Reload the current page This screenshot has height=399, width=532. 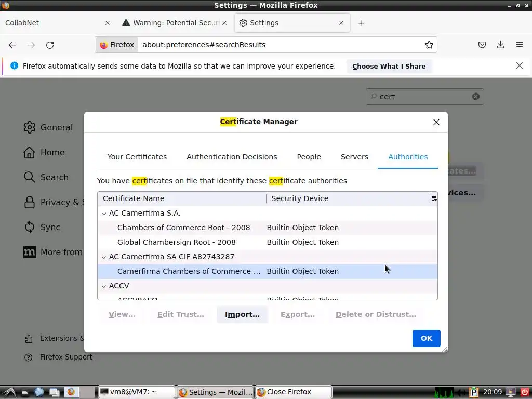pos(50,45)
